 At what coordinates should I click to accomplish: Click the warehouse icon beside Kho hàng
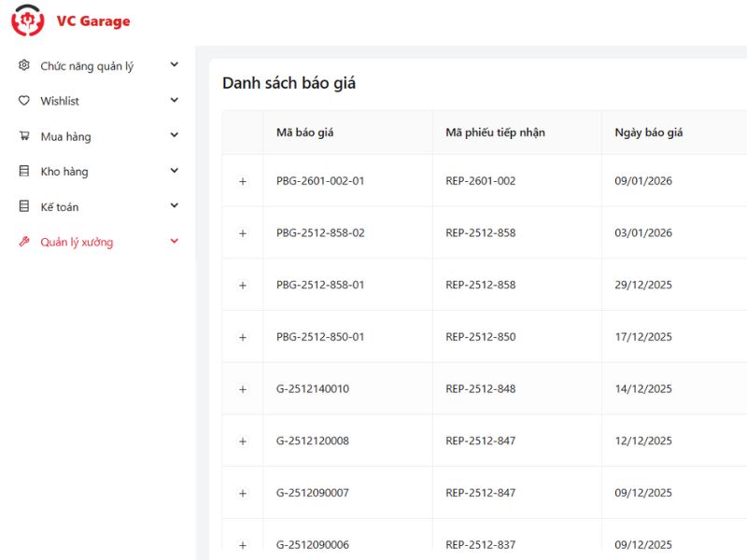pos(24,172)
